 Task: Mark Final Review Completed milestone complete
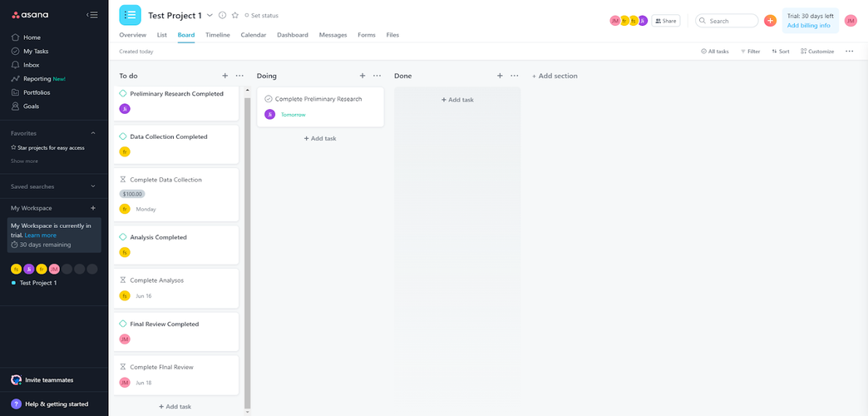[x=123, y=324]
